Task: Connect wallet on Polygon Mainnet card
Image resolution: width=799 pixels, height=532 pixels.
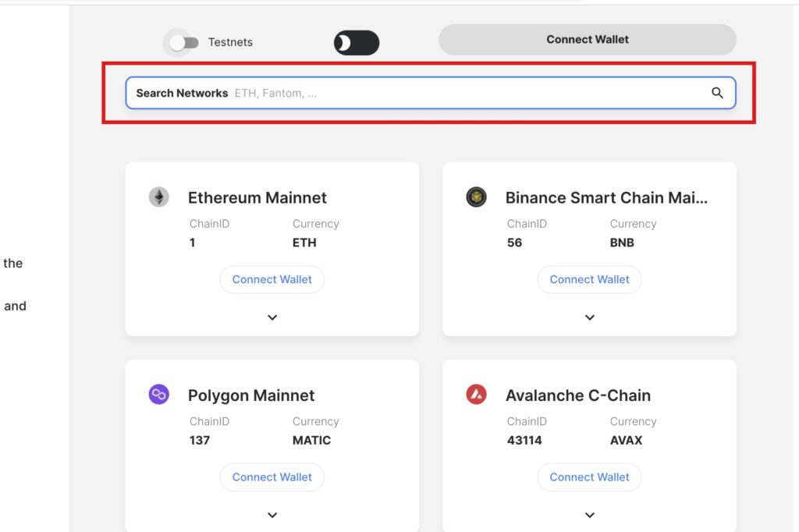Action: tap(272, 477)
